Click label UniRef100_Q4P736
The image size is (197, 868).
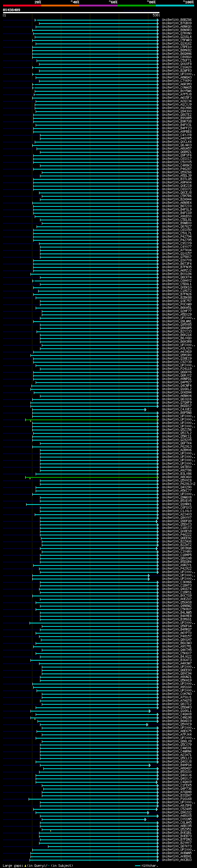pos(177,789)
